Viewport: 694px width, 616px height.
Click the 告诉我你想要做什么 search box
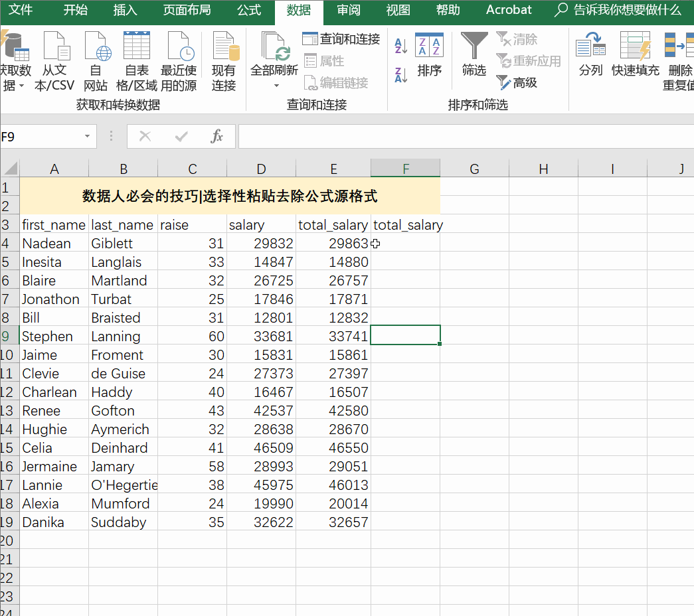click(x=618, y=10)
